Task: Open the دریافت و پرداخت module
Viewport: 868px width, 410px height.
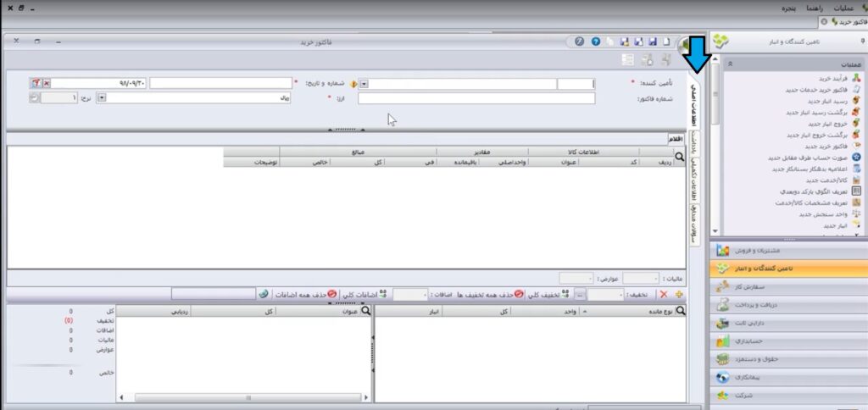Action: point(789,305)
